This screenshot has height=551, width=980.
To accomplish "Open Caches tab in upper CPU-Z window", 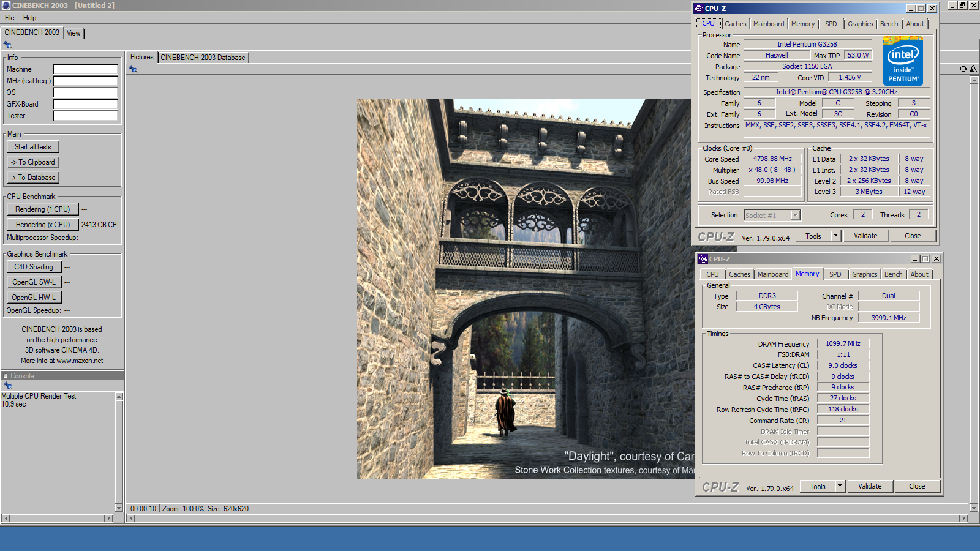I will click(x=736, y=24).
